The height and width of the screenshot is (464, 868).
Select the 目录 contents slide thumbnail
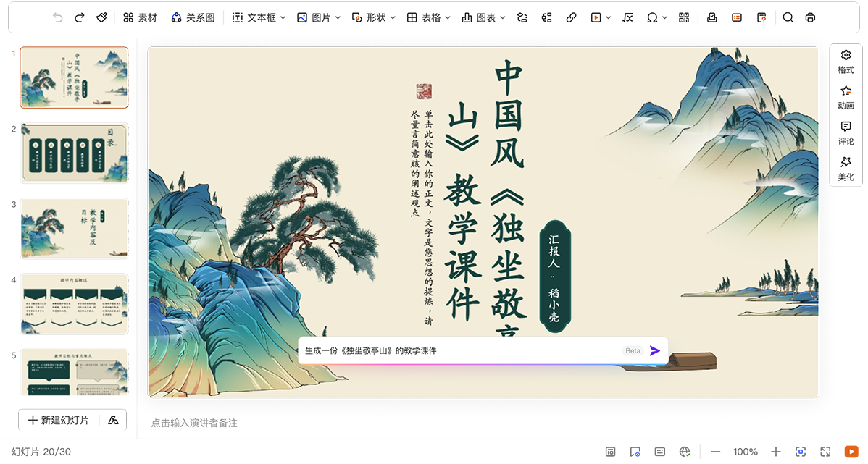point(74,153)
